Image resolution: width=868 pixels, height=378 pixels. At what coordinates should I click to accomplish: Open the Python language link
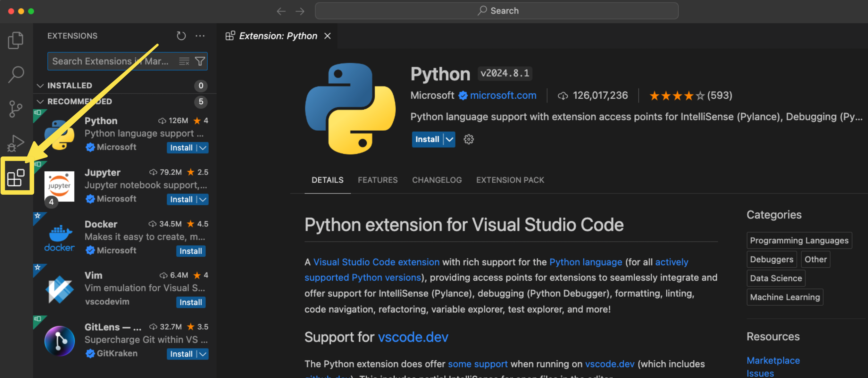coord(585,262)
